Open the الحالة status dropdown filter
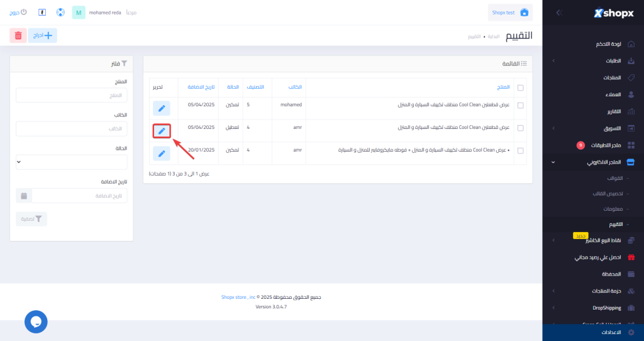This screenshot has width=644, height=341. pos(71,162)
